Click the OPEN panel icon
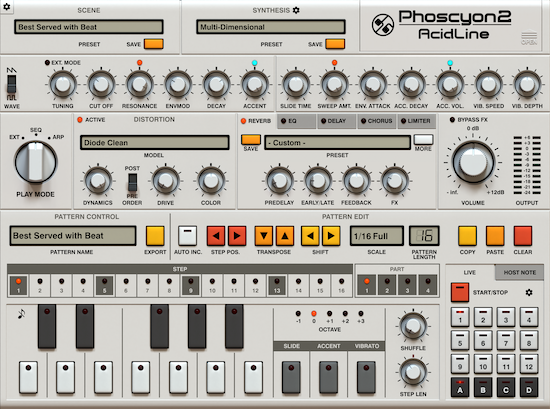Viewport: 550px width, 409px height. click(529, 38)
